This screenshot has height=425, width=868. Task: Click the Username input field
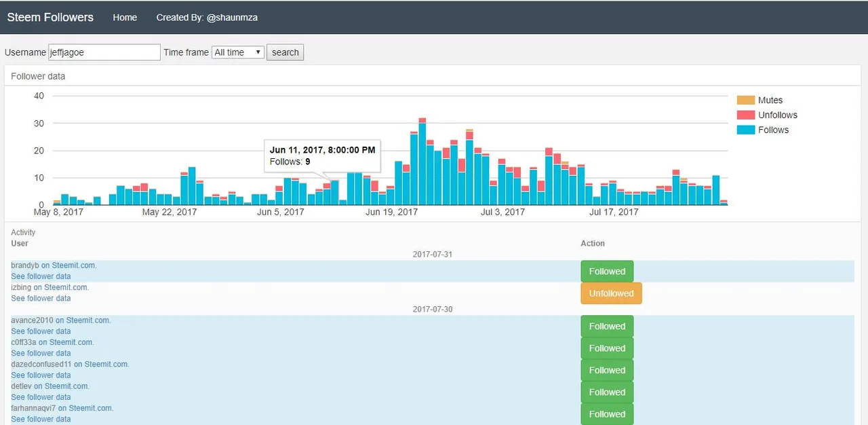tap(104, 52)
